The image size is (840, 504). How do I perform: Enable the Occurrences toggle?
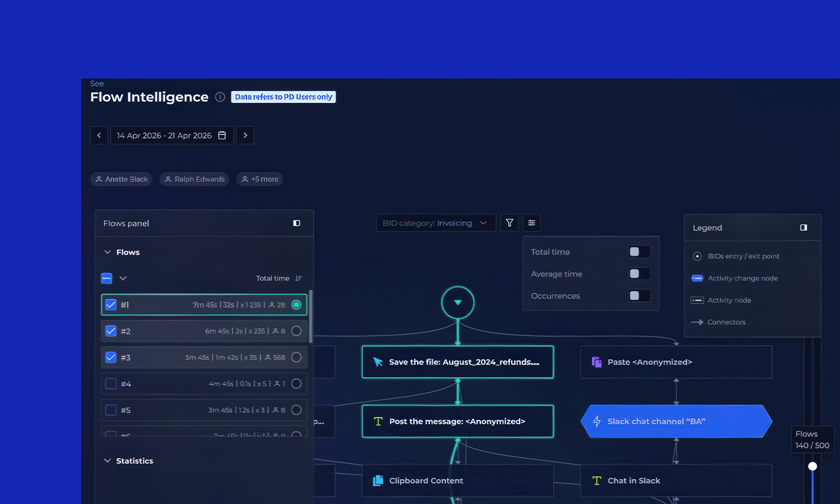tap(639, 296)
